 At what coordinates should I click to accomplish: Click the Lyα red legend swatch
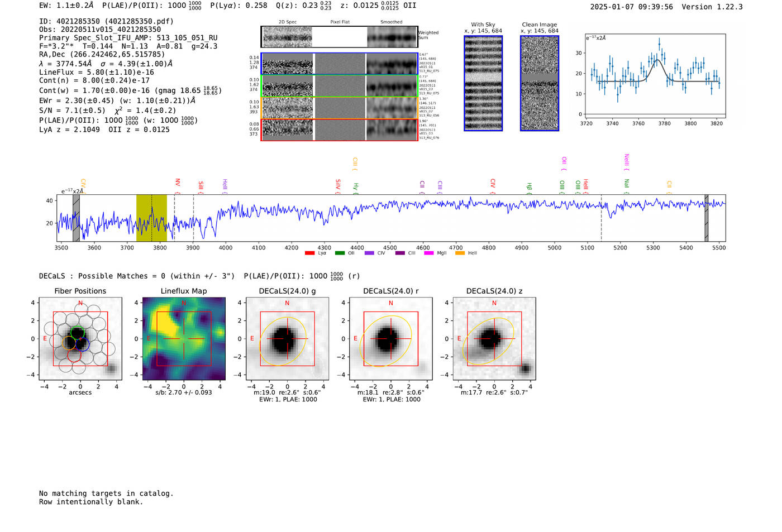coord(309,253)
